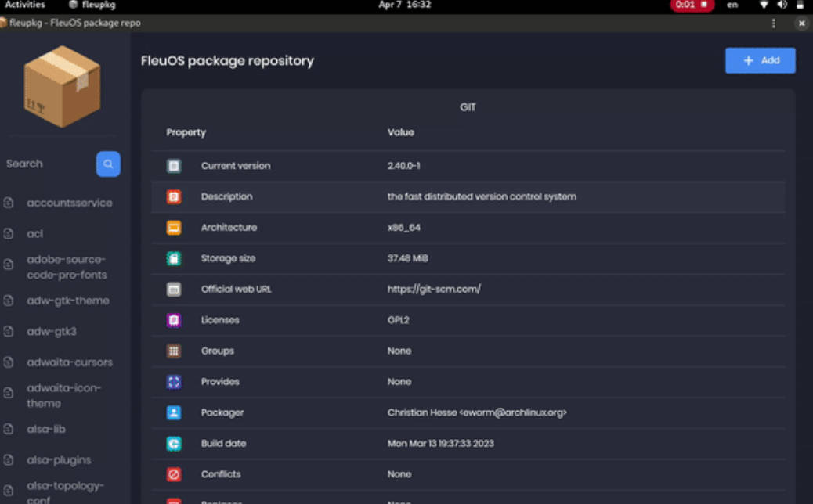Select the adwaita-cursors package
This screenshot has width=813, height=504.
[70, 362]
